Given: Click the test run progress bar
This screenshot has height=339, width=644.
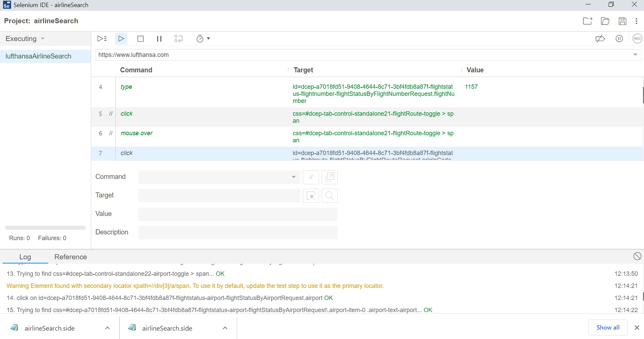Looking at the screenshot, I should pos(45,228).
